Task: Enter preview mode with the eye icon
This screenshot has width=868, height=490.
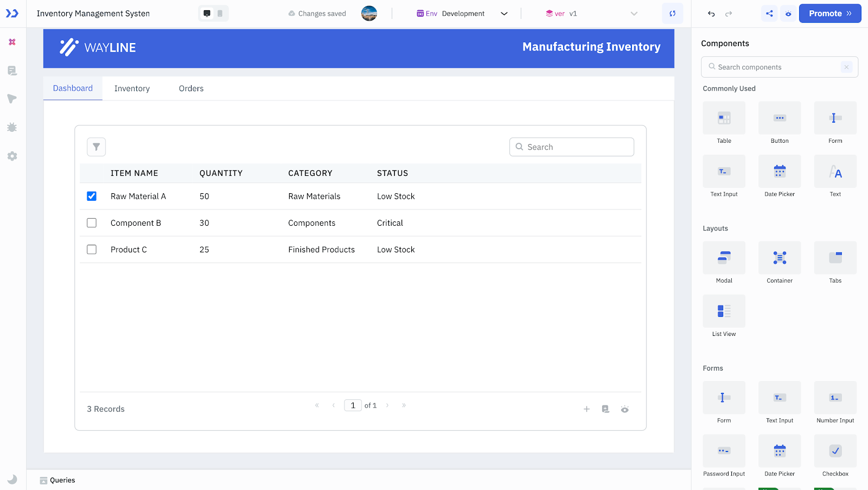Action: point(788,13)
